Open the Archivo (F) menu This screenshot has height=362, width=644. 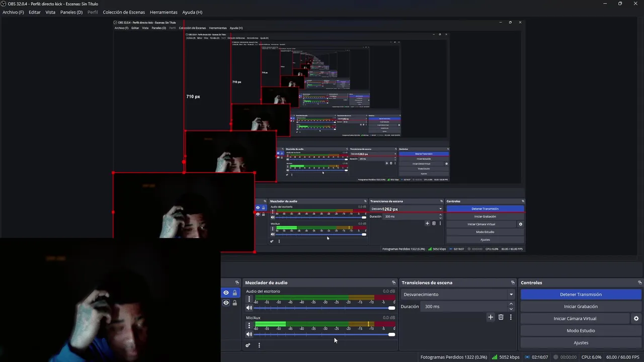point(13,12)
